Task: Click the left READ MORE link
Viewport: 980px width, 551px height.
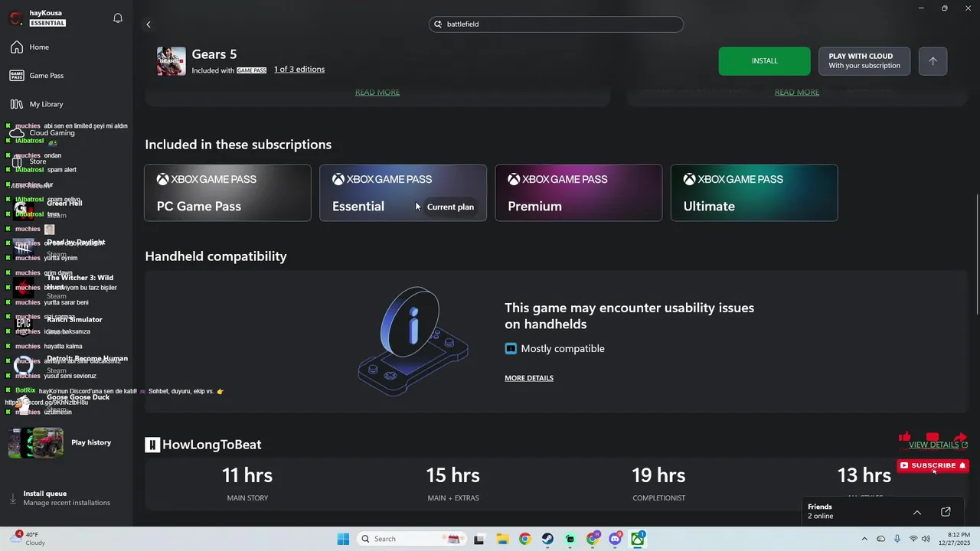Action: pyautogui.click(x=377, y=92)
